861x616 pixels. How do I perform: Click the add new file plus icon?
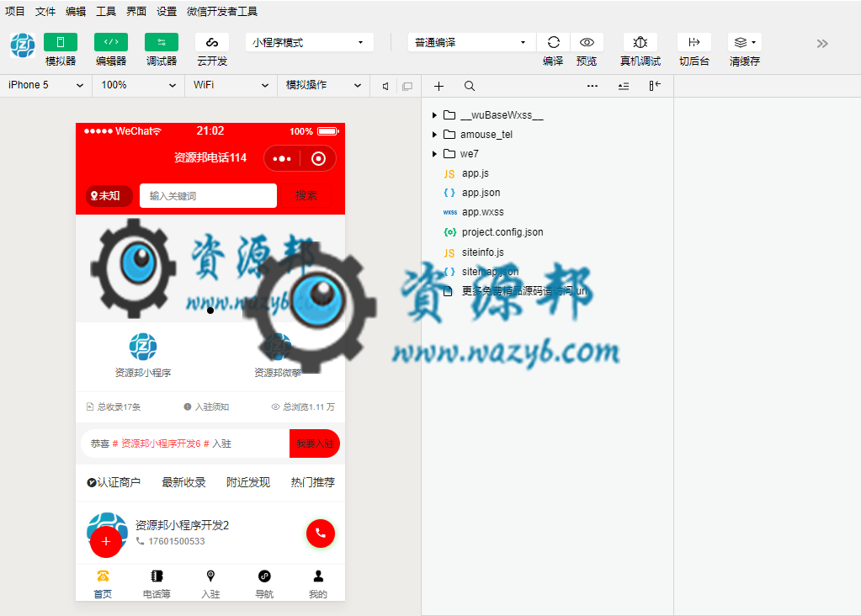click(438, 86)
